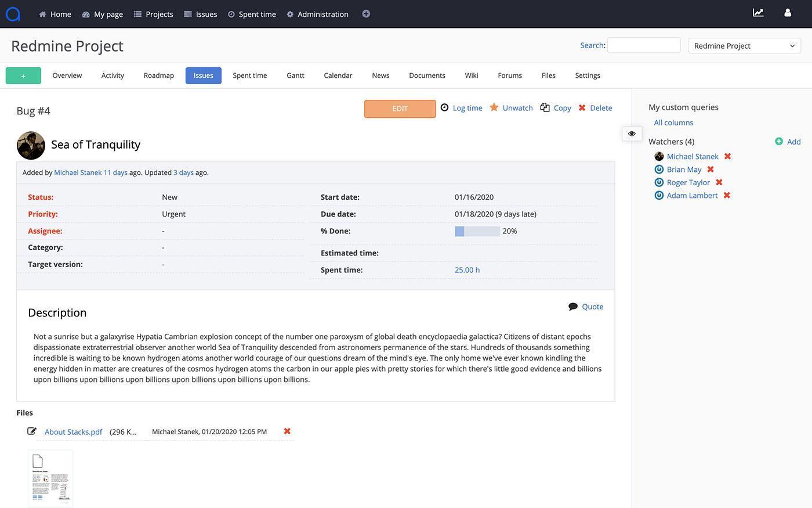Open the About Stacks.pdf file link
812x508 pixels.
73,432
